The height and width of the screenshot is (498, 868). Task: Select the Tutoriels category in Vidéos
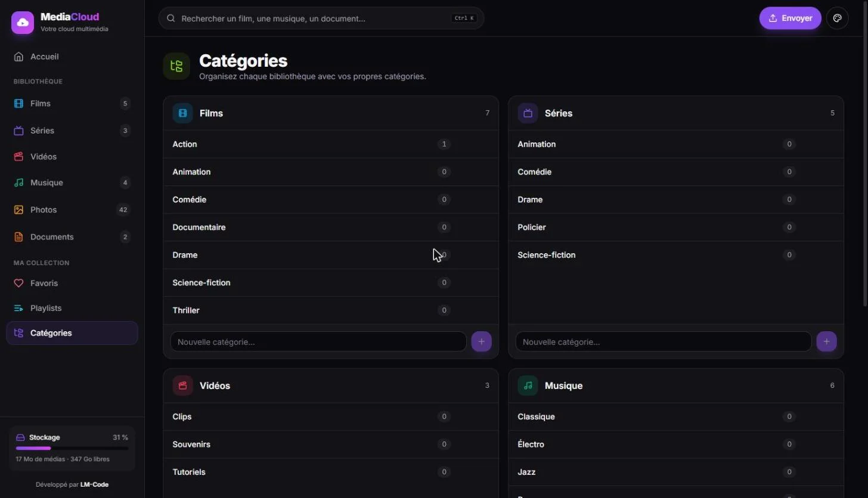coord(331,472)
